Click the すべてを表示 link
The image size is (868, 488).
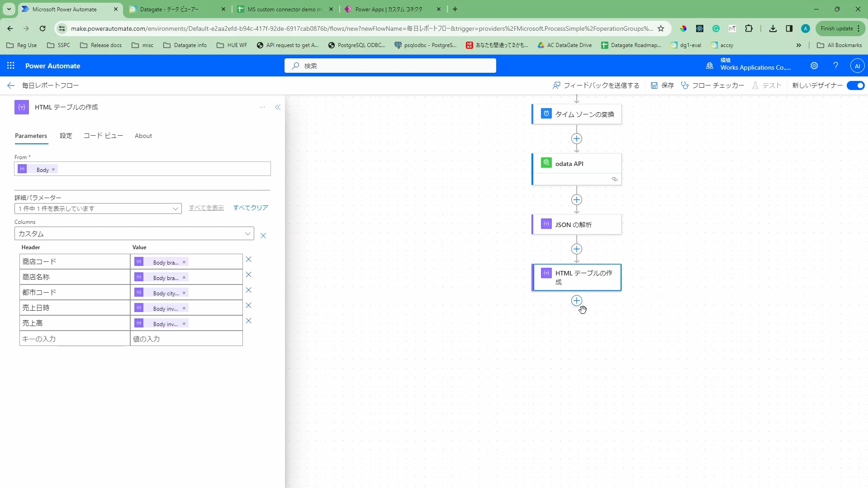pos(206,208)
